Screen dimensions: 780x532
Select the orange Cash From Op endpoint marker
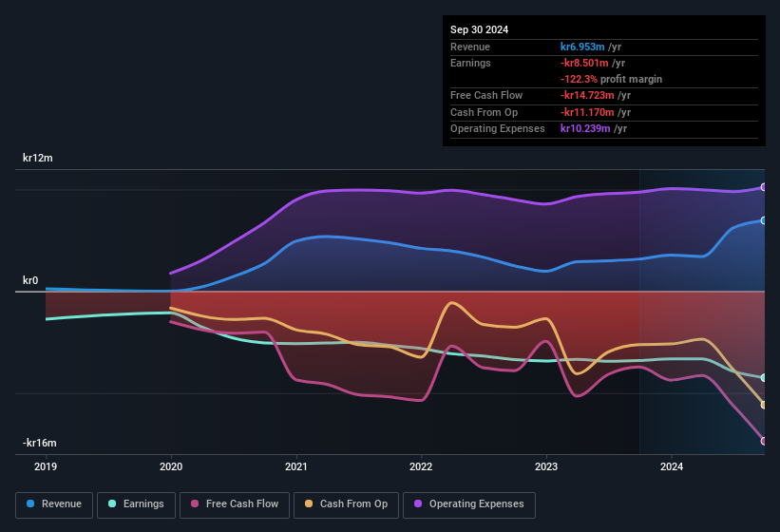[x=764, y=406]
